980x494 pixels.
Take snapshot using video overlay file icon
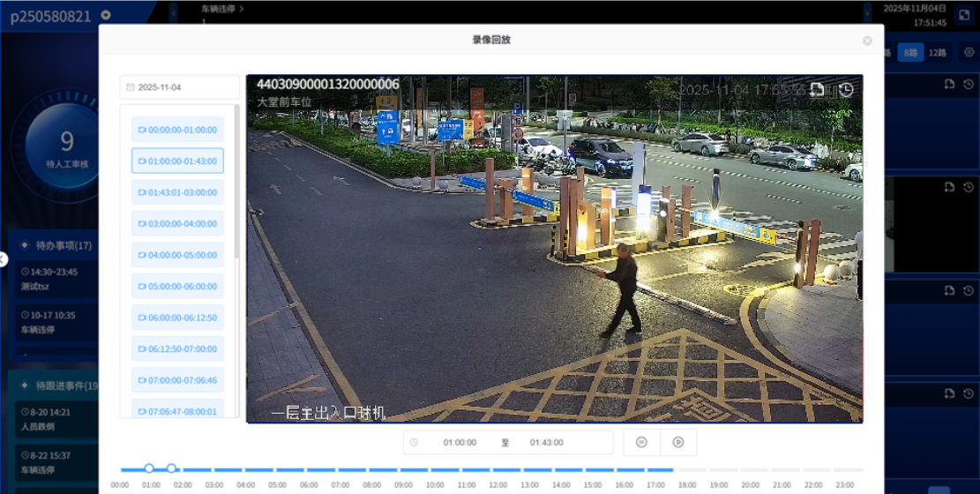click(817, 90)
